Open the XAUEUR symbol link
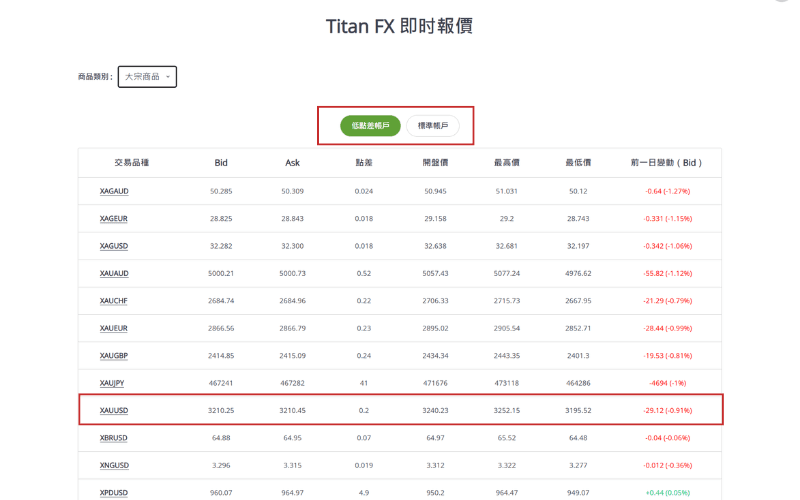The image size is (800, 500). tap(113, 329)
